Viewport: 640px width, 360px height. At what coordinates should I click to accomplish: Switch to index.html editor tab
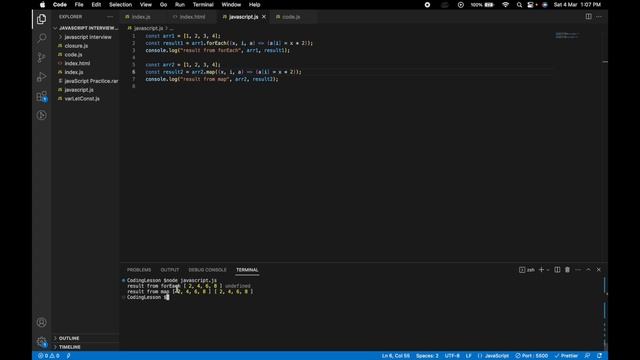tap(192, 17)
